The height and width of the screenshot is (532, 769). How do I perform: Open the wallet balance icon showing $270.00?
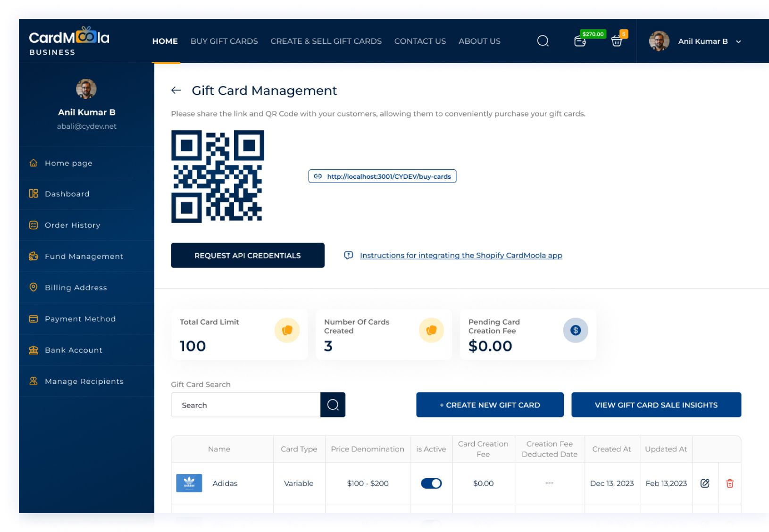[x=580, y=42]
